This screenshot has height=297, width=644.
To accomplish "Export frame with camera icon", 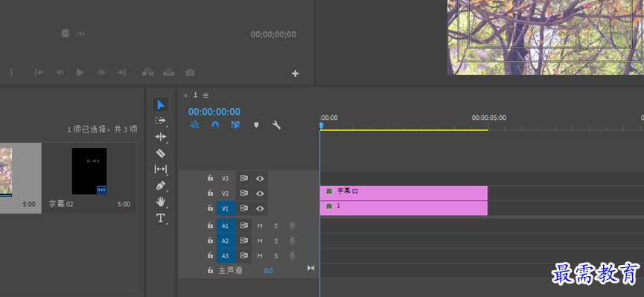I will point(190,73).
